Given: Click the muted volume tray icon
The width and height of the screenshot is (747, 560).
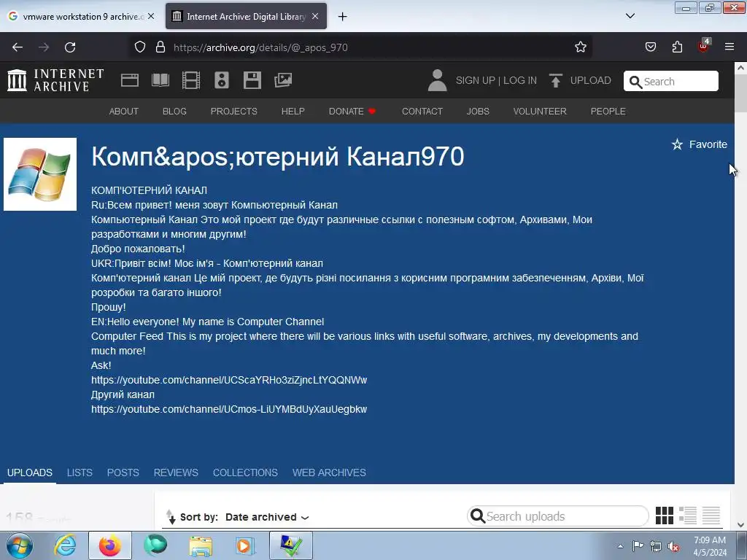Looking at the screenshot, I should click(x=673, y=546).
